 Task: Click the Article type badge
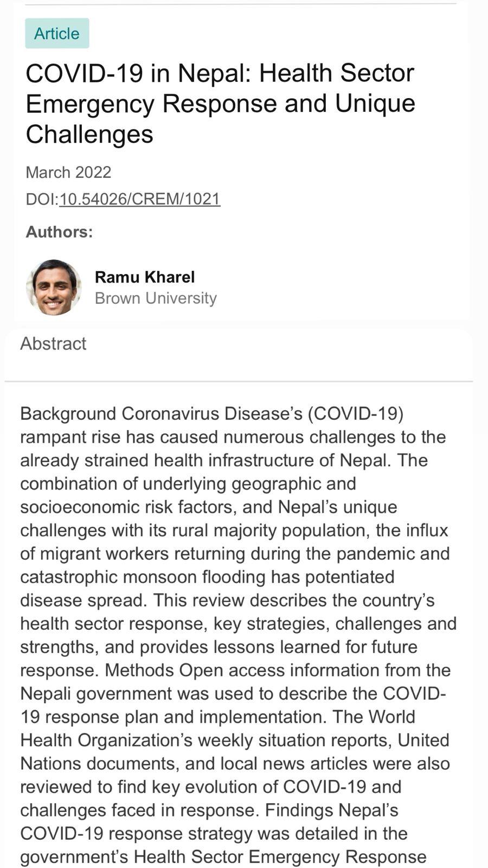pyautogui.click(x=57, y=34)
